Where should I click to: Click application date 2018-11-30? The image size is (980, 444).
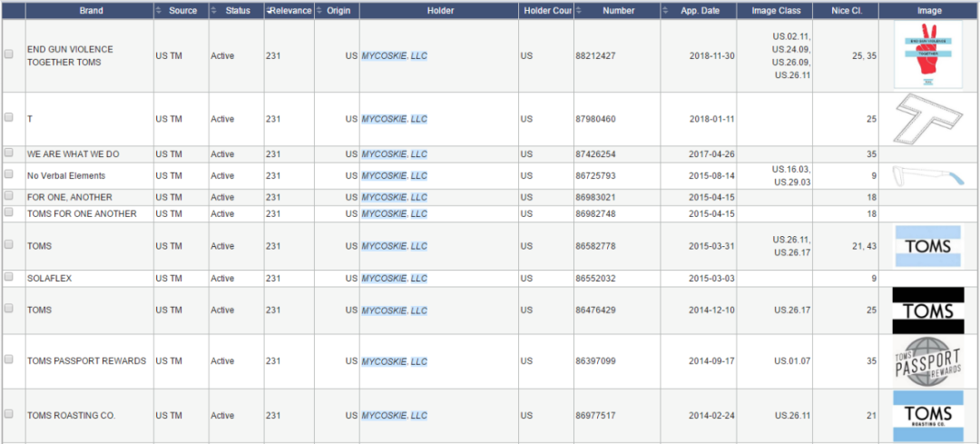coord(712,55)
